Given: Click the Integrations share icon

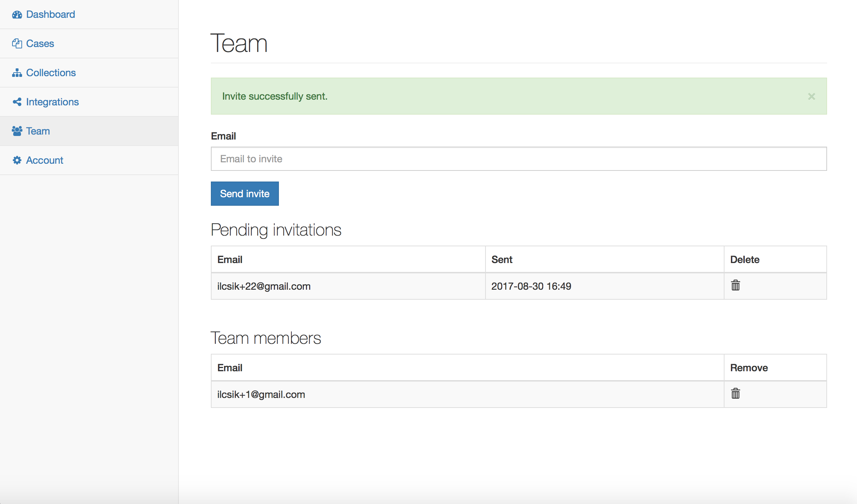Looking at the screenshot, I should [x=17, y=102].
